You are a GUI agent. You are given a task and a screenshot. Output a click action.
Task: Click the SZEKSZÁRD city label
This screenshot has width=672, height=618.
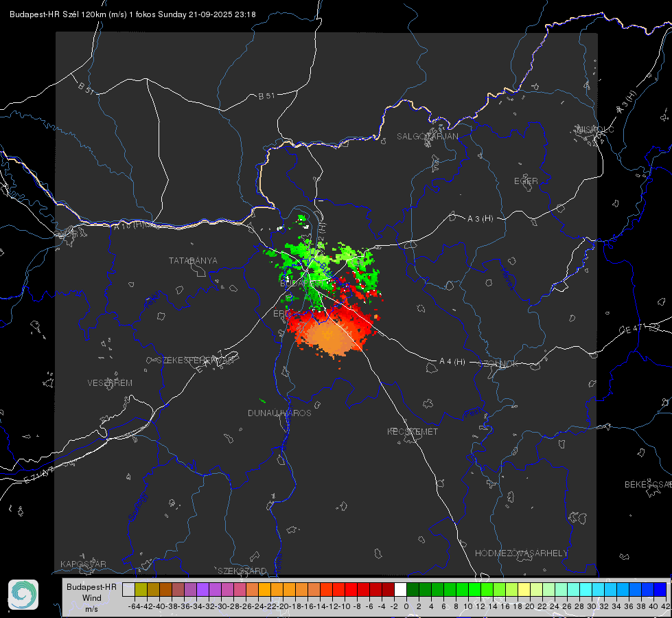point(242,571)
